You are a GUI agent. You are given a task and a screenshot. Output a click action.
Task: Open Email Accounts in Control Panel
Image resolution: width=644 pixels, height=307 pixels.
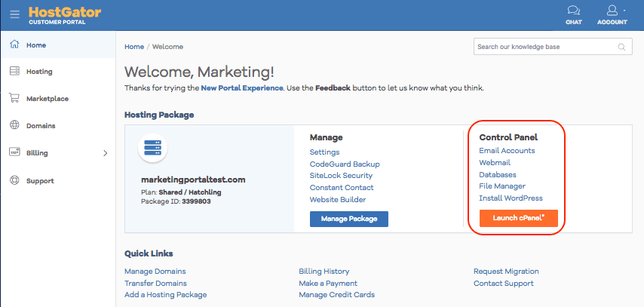click(x=507, y=150)
